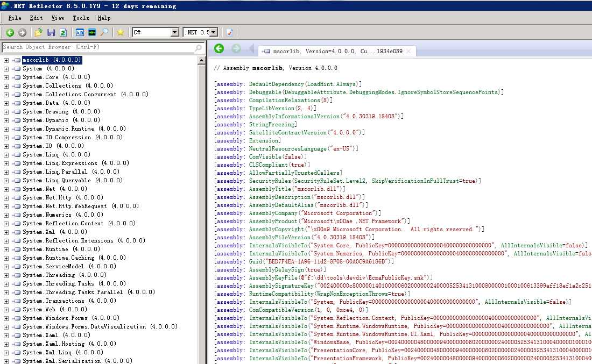Open the View menu

pyautogui.click(x=58, y=18)
